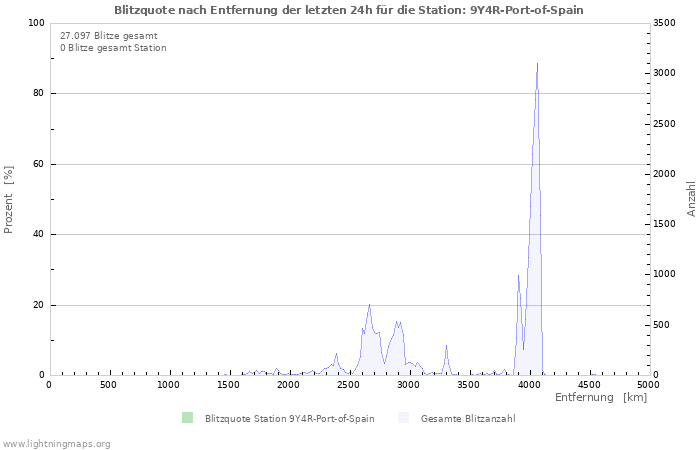Viewport: 700px width, 450px height.
Task: Click the small peak near 3300 km
Action: pos(446,346)
